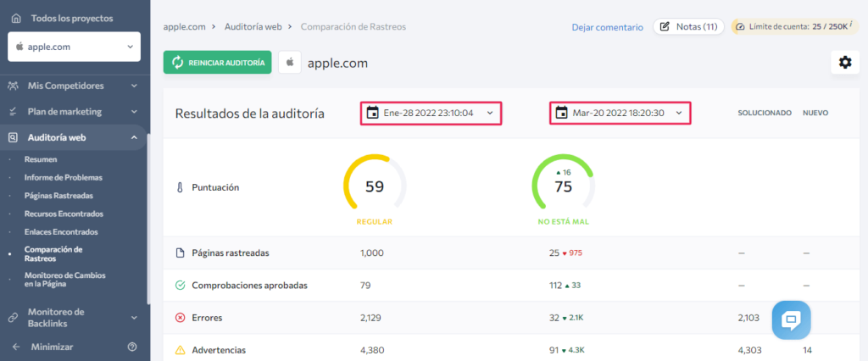868x361 pixels.
Task: Click the Límite de cuenta info icon
Action: [x=853, y=25]
